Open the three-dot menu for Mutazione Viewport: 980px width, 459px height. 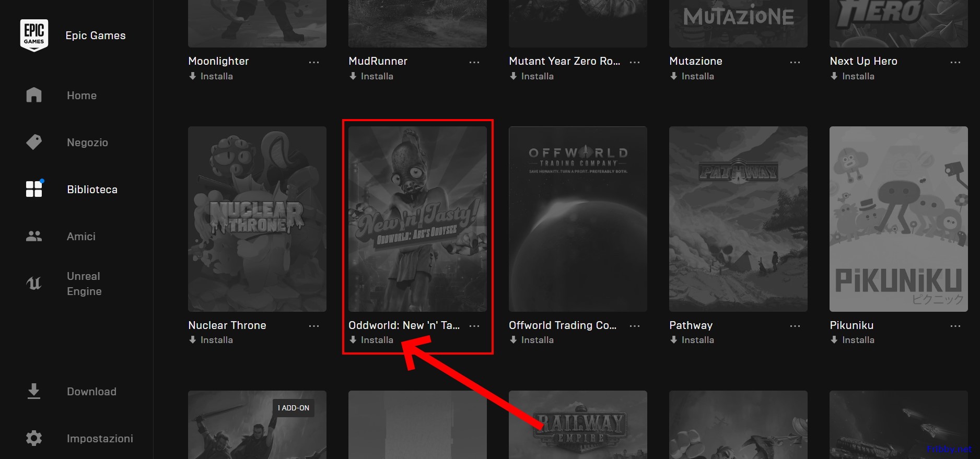(795, 62)
